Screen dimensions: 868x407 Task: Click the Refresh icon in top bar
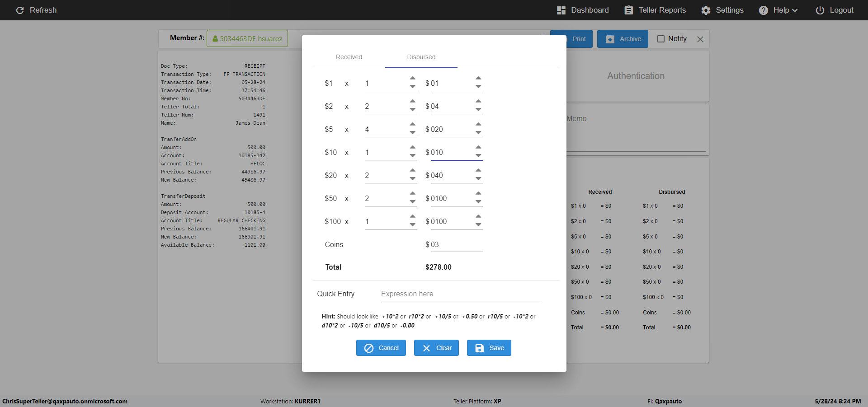tap(20, 10)
